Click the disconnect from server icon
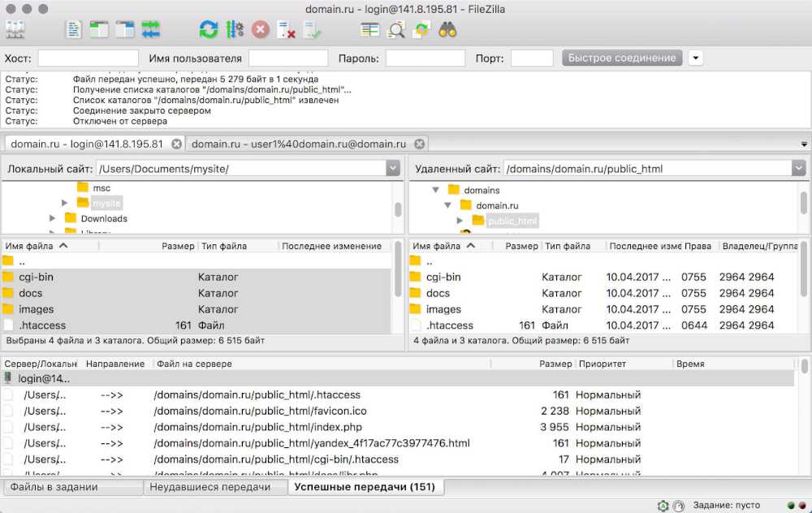 [286, 30]
